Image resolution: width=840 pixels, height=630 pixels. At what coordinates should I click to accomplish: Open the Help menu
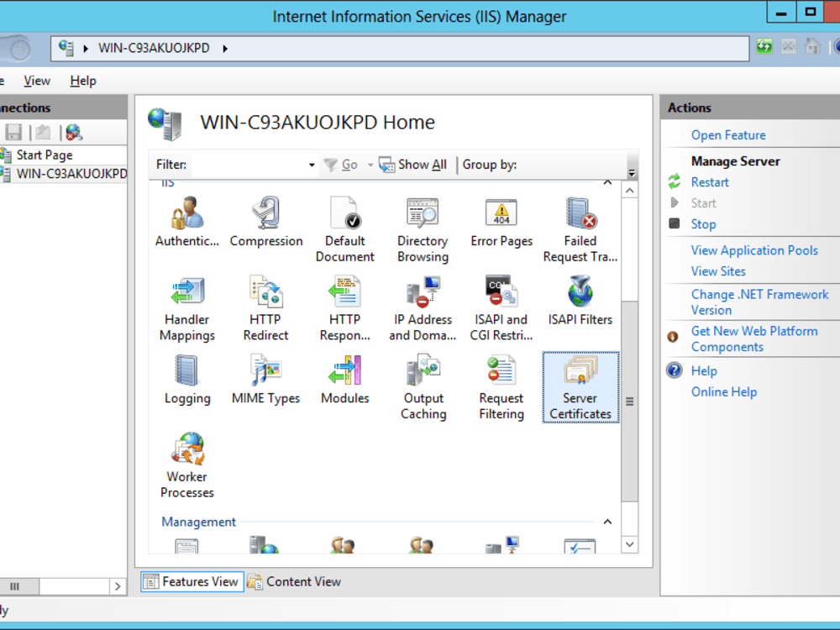click(83, 81)
